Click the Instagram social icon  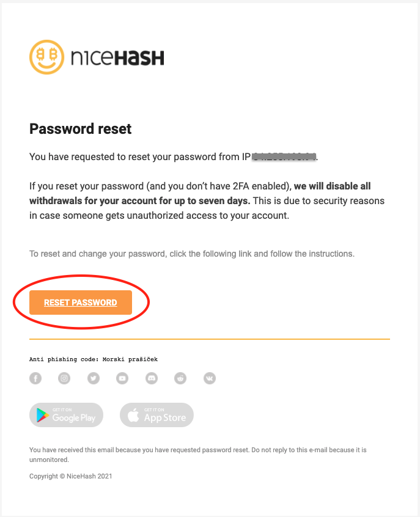pos(64,378)
